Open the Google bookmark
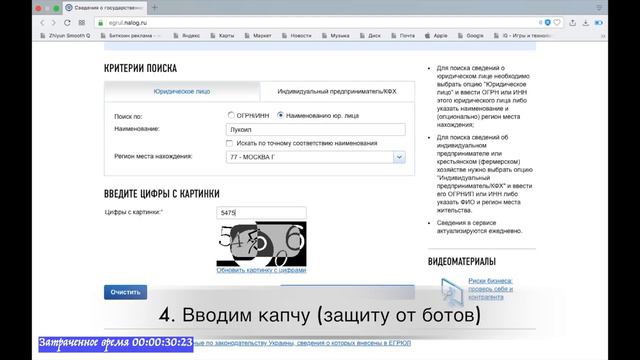This screenshot has height=360, width=640. [x=471, y=36]
